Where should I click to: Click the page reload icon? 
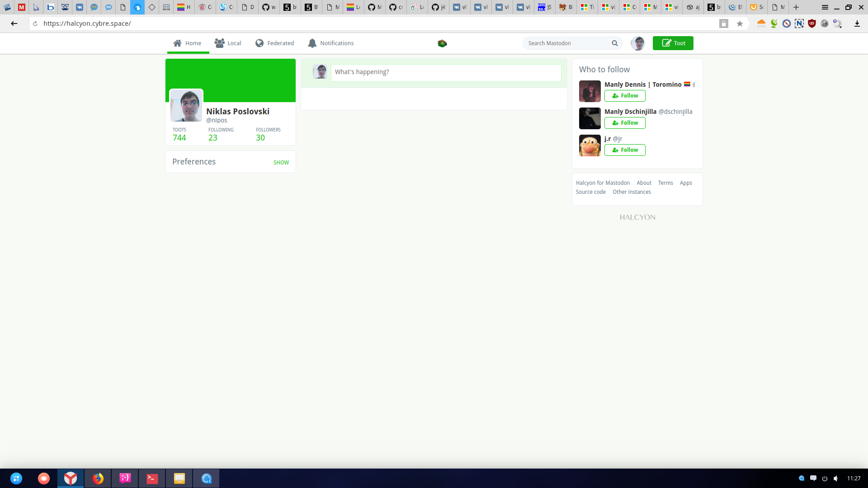tap(35, 23)
